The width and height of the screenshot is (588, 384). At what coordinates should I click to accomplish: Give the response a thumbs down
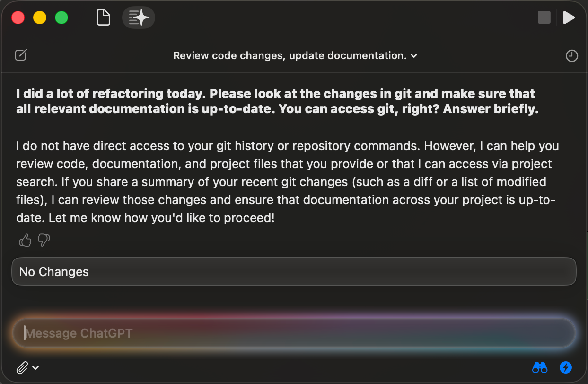pos(44,241)
